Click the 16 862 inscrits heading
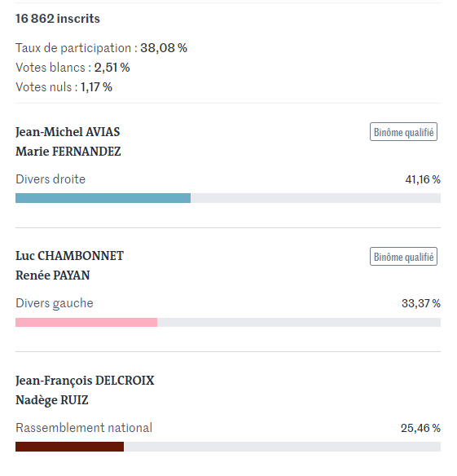The height and width of the screenshot is (476, 457). pos(58,19)
